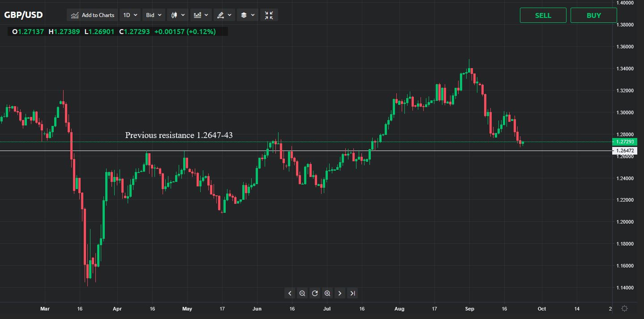Click the May date axis label
Screen dimensions: 644x319
pyautogui.click(x=187, y=309)
